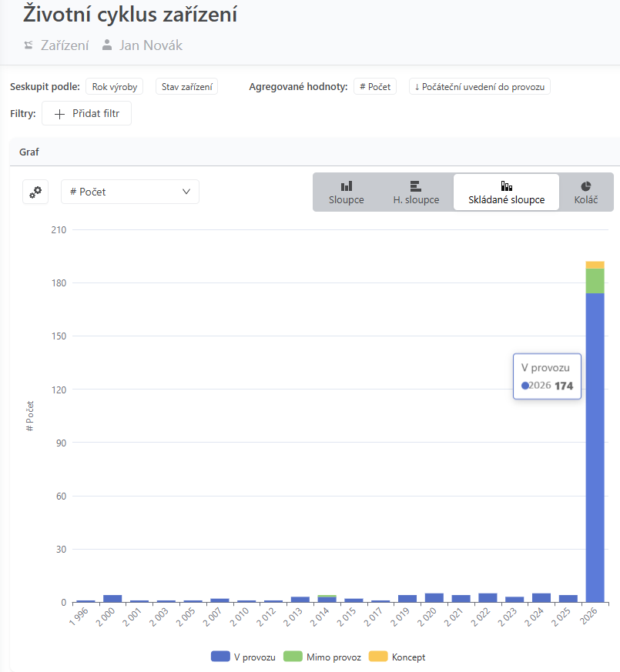Toggle Mimo provoz legend series
Image resolution: width=620 pixels, height=672 pixels.
(323, 657)
